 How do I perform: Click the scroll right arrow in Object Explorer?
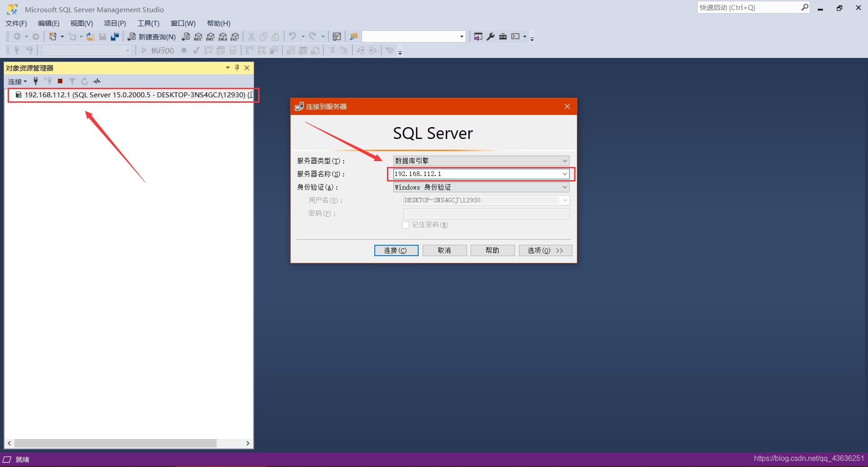248,443
